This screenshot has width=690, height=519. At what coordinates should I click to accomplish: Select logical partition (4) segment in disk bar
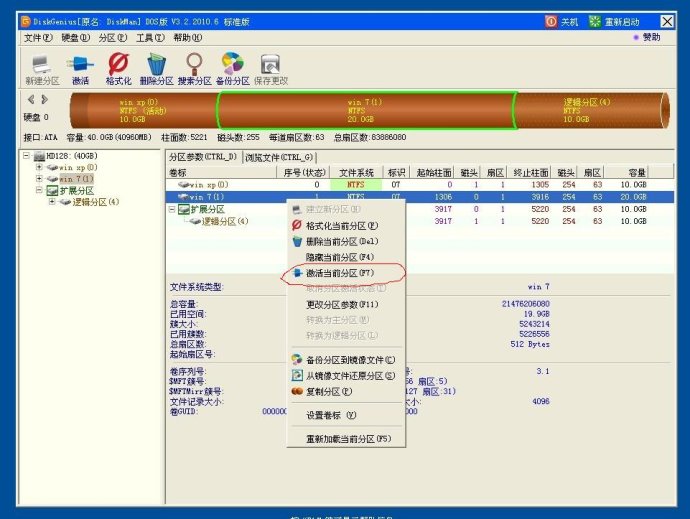click(592, 110)
